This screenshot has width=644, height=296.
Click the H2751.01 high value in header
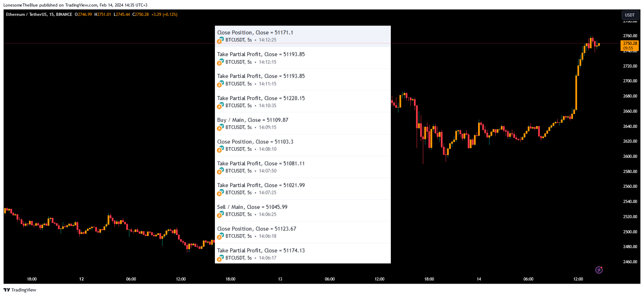click(x=103, y=14)
